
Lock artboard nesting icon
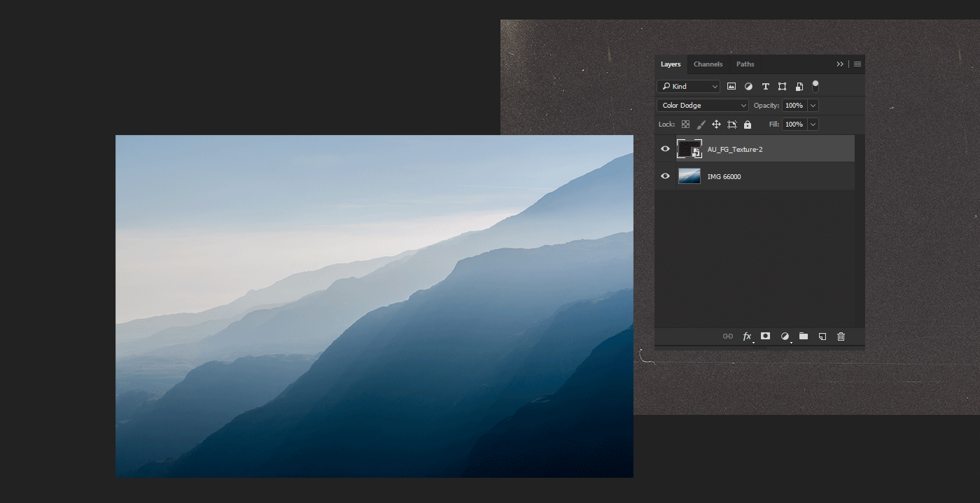pos(732,125)
